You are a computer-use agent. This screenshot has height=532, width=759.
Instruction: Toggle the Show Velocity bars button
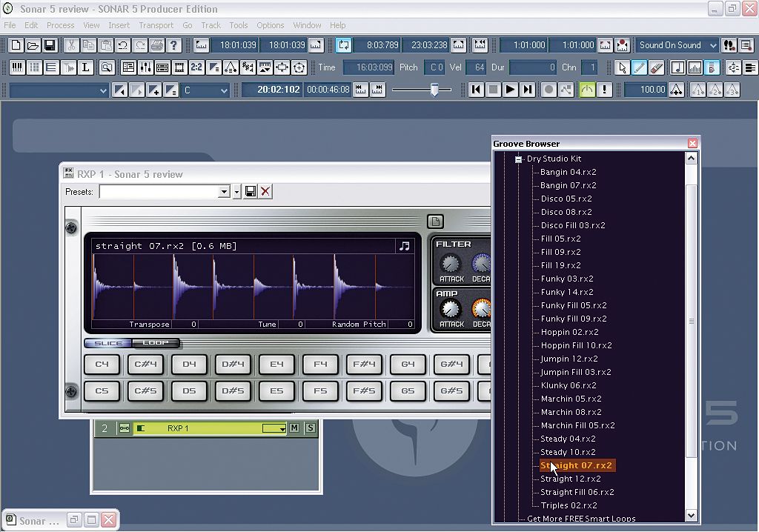coord(695,67)
